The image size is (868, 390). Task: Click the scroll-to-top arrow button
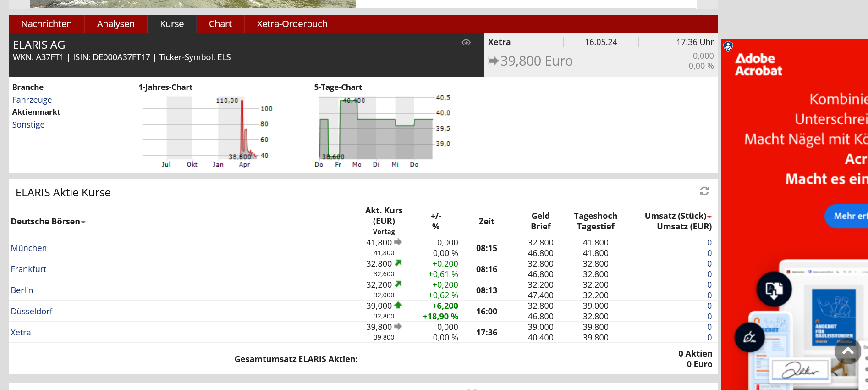(847, 351)
